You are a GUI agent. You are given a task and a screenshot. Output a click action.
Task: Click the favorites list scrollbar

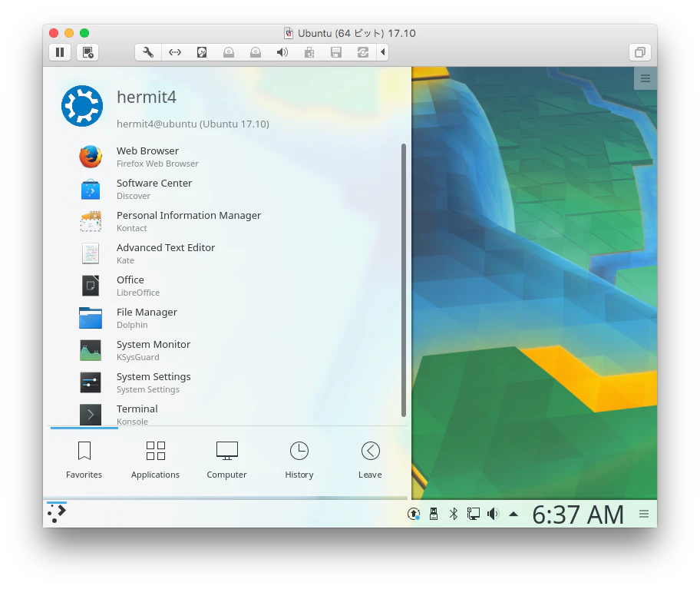pyautogui.click(x=404, y=280)
